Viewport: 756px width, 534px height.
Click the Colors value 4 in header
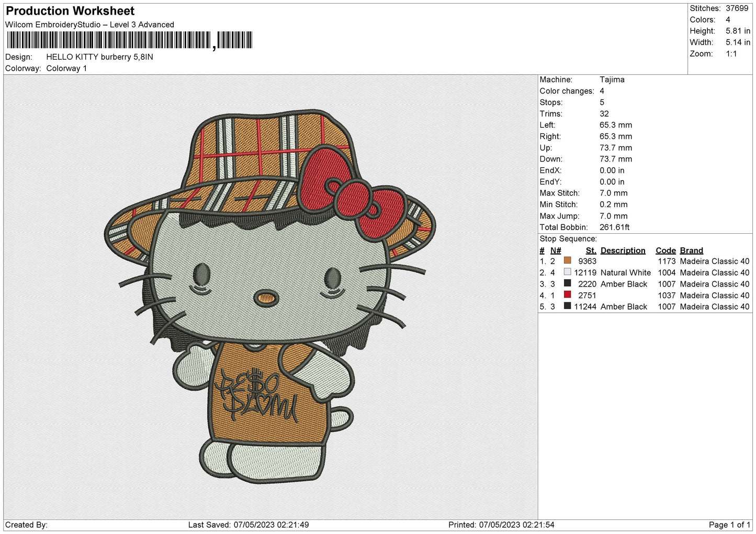[728, 20]
